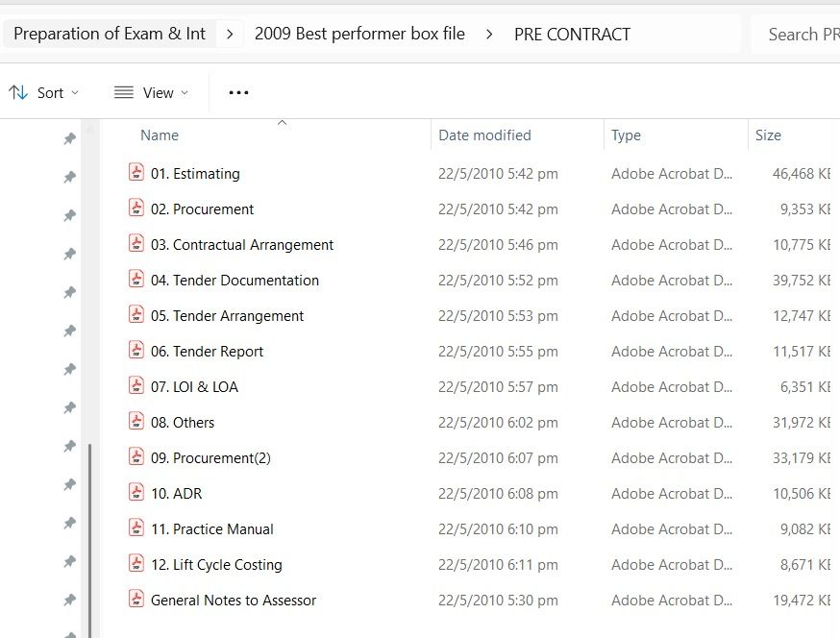
Task: Click the PDF icon for General Notes to Assessor
Action: (x=136, y=599)
